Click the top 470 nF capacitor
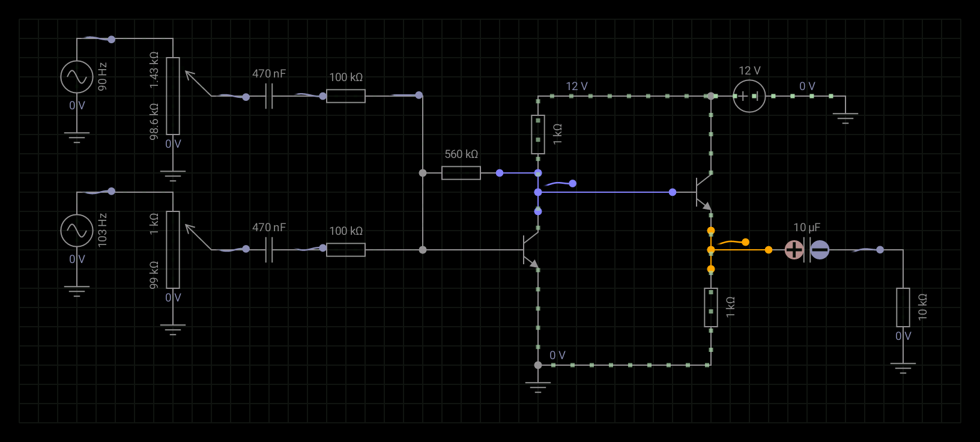Screen dimensions: 980x442 (x=269, y=96)
